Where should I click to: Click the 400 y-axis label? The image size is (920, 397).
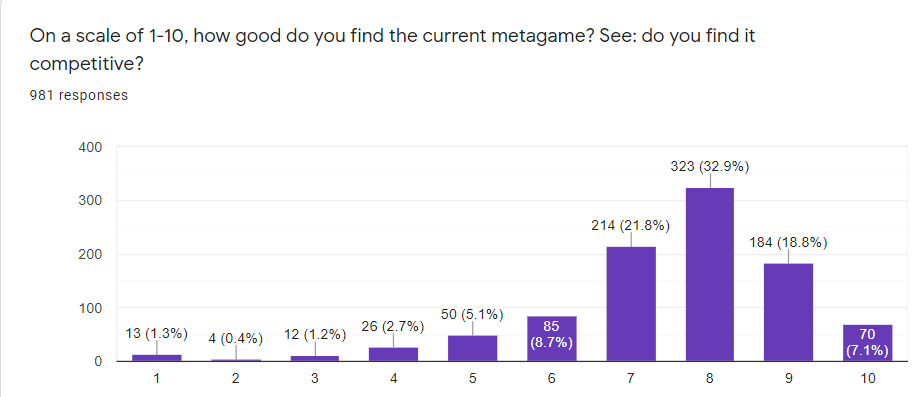coord(90,147)
